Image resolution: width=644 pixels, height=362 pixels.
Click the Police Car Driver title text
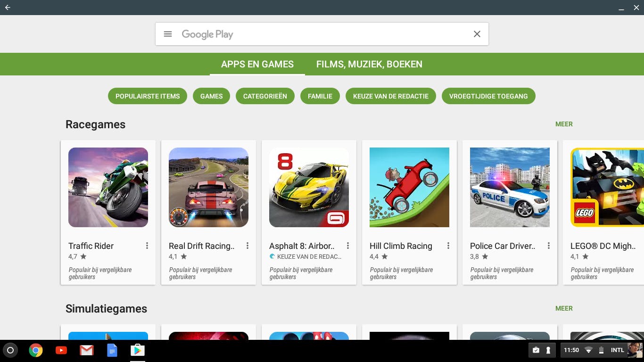pos(503,246)
